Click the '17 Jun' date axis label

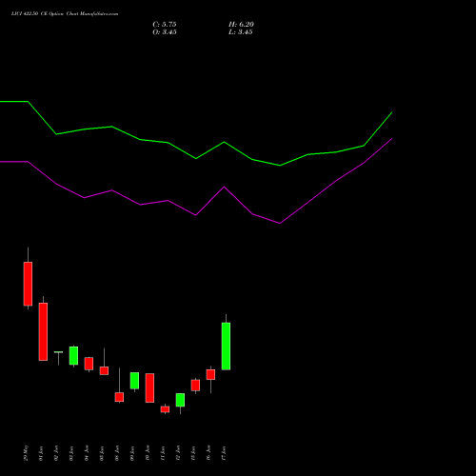tap(224, 453)
